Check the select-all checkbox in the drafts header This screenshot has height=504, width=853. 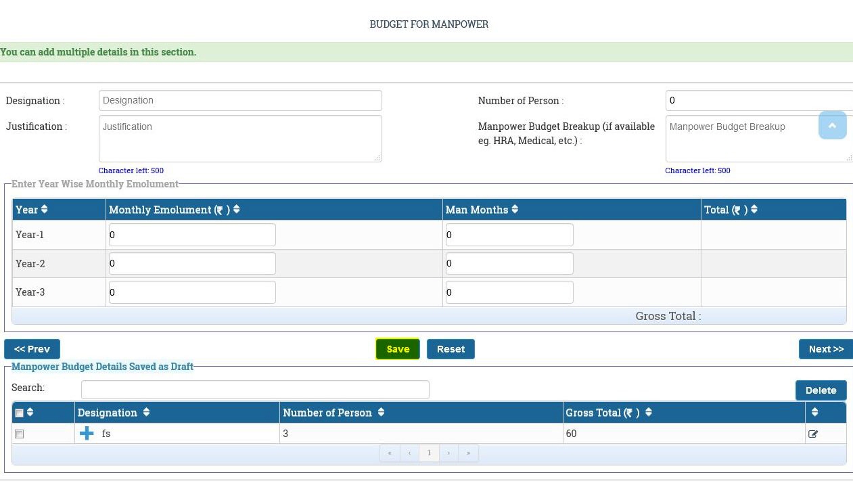point(19,413)
